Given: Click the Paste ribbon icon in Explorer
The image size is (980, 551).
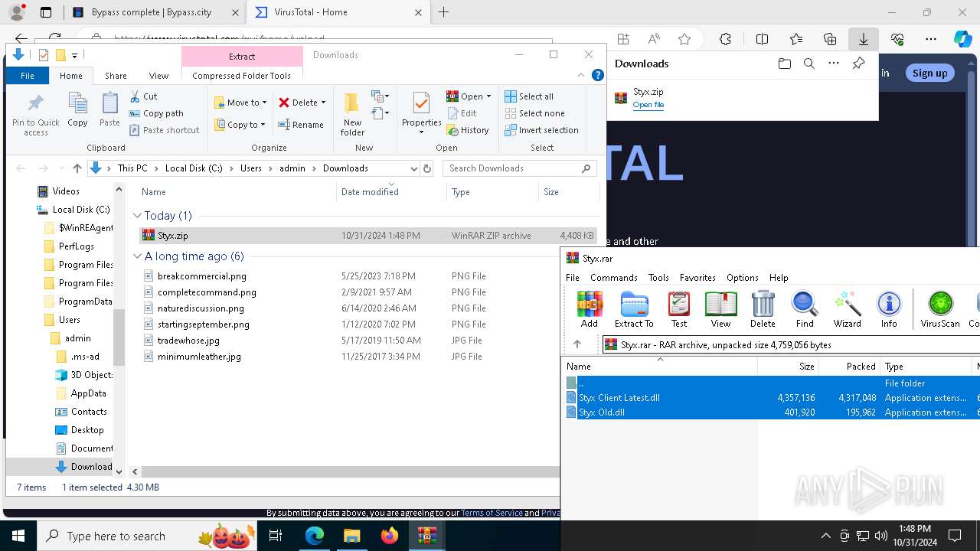Looking at the screenshot, I should [109, 109].
